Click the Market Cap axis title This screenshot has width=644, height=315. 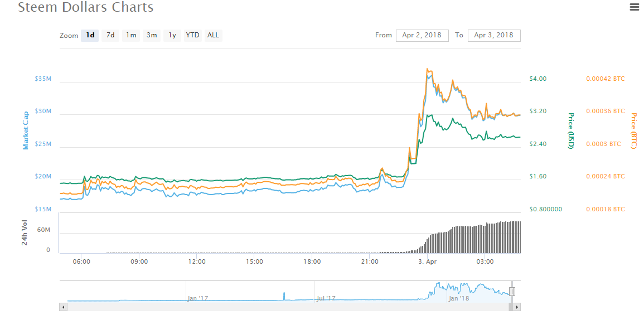[x=26, y=130]
